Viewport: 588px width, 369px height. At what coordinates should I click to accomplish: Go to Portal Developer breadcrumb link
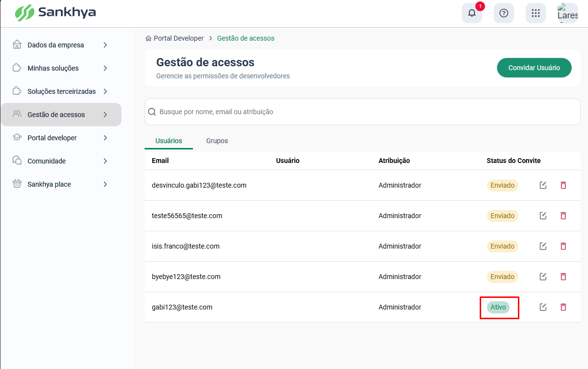(179, 38)
